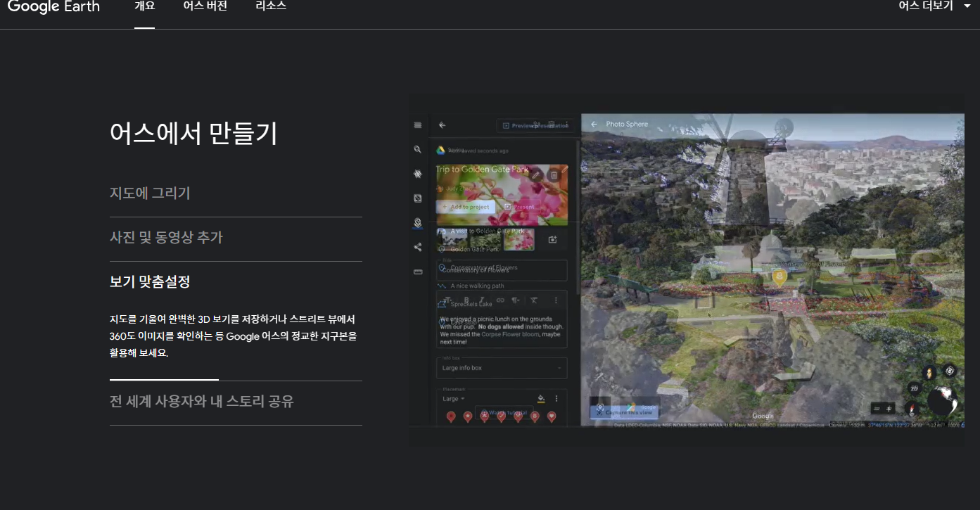Select the 개요 tab

[x=144, y=6]
